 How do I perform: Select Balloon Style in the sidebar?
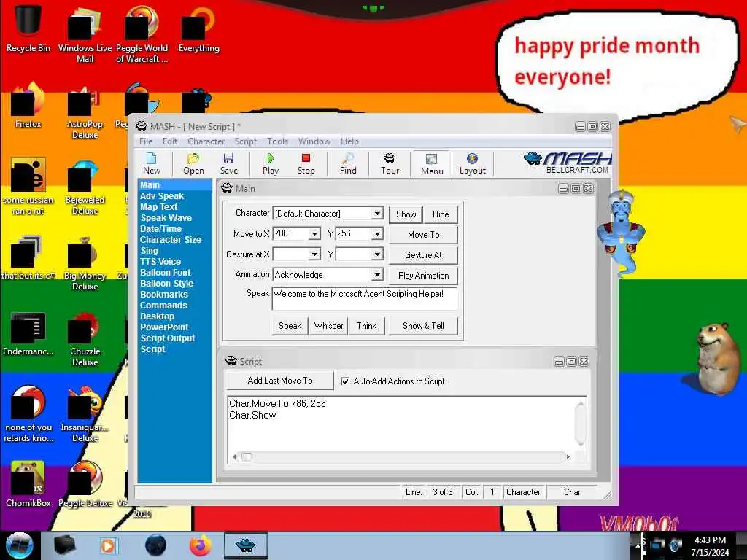[x=166, y=284]
